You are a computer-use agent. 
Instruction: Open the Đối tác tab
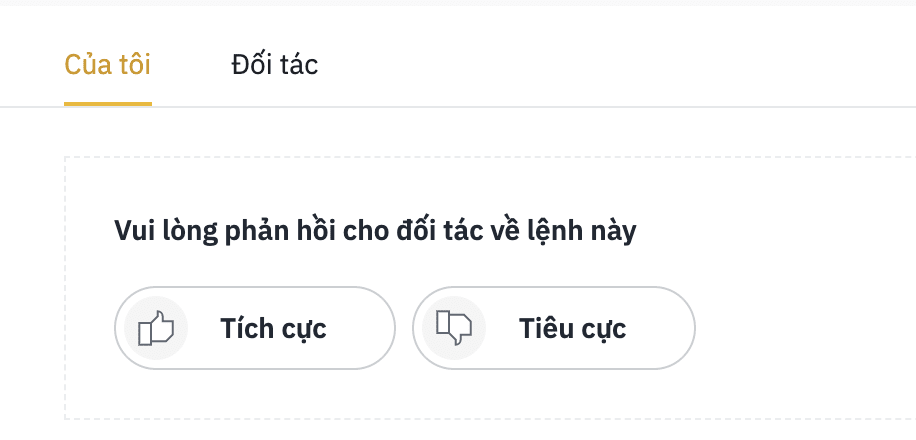click(275, 64)
